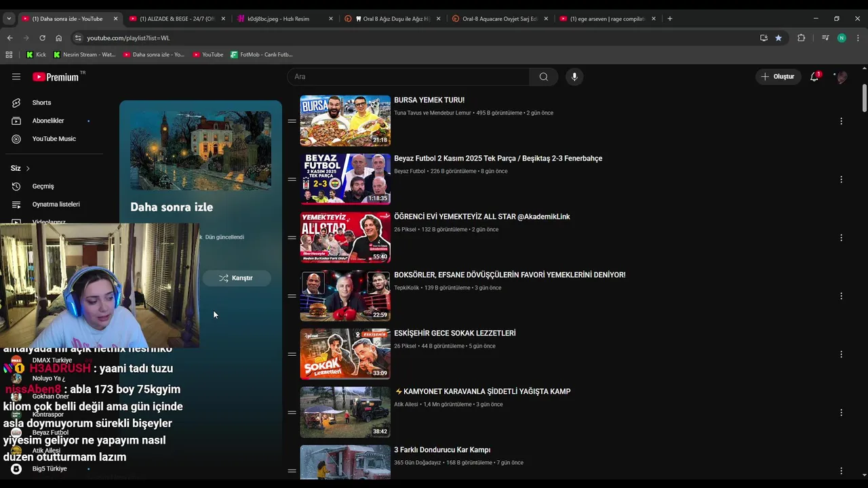Open Tuna Tavus ve Mendebur Lemur channel

433,113
